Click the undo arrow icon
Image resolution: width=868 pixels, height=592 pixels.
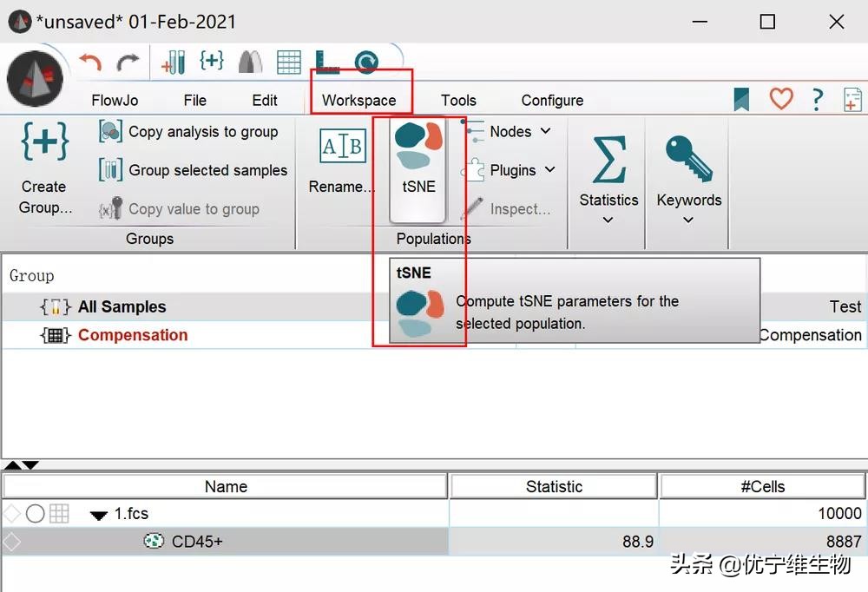point(90,62)
